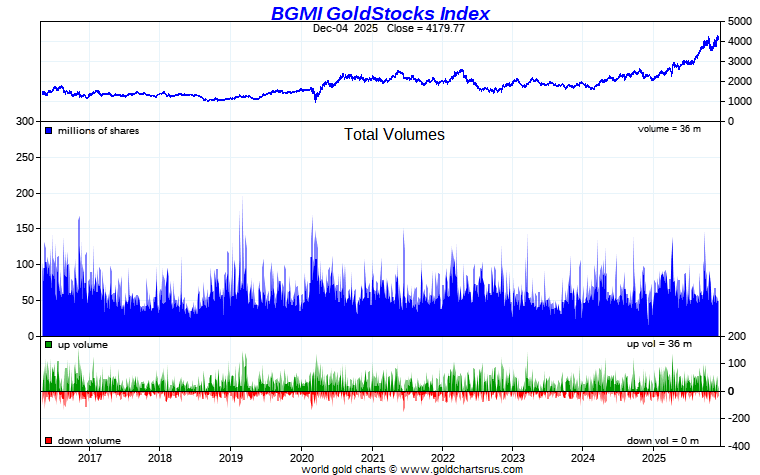Click the 'Total Volumes' heading
Viewport: 760px width, 475px height.
coord(394,134)
